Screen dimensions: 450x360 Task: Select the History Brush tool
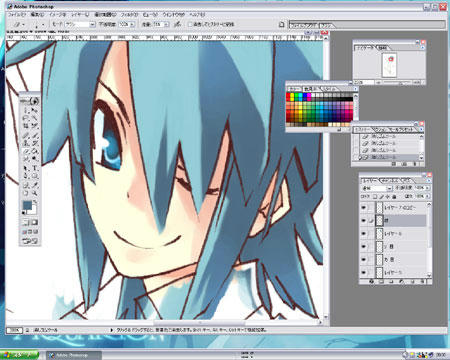(x=34, y=143)
